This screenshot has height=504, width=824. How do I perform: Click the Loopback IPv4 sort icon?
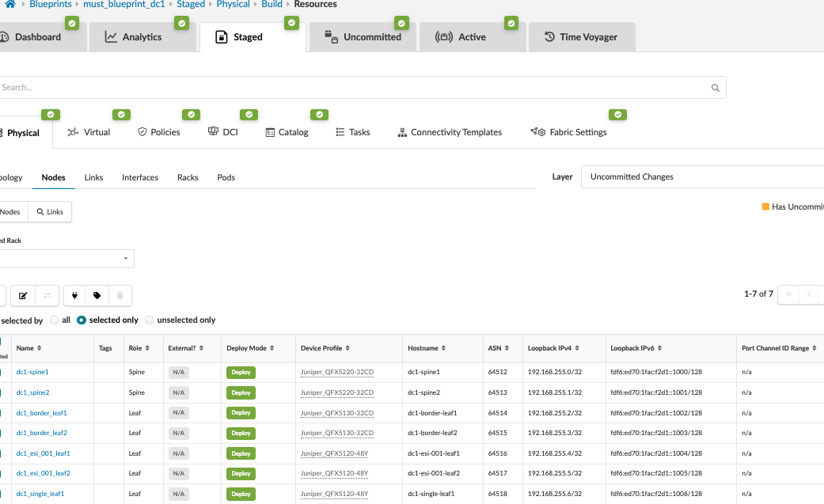pyautogui.click(x=586, y=348)
